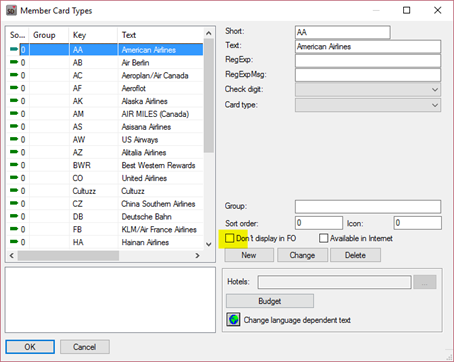Select the United Airlines row
The height and width of the screenshot is (362, 454).
105,178
